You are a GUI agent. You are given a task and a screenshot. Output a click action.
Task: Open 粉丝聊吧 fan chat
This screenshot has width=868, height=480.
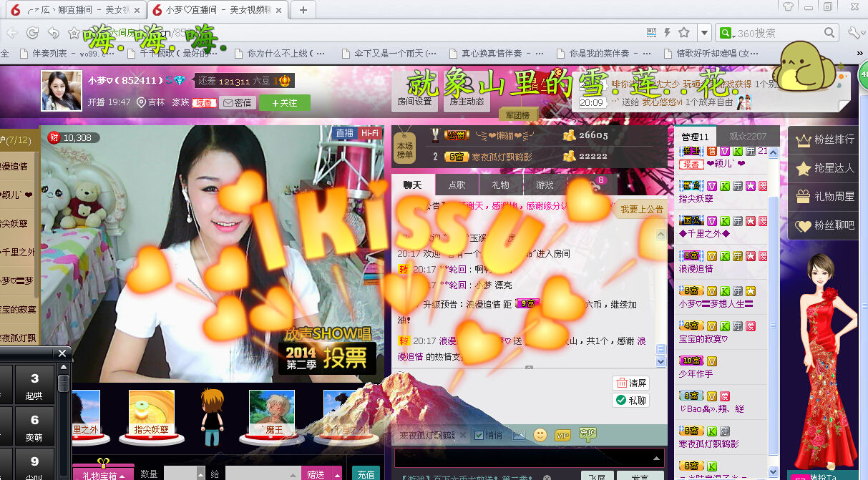825,225
